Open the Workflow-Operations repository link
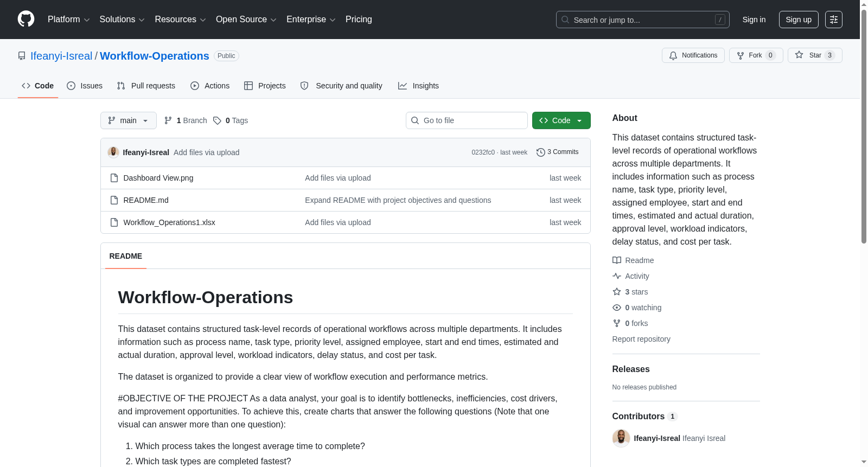868x467 pixels. 155,56
